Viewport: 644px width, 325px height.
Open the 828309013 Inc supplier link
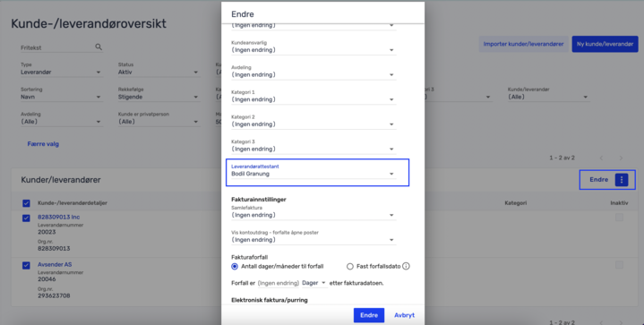(59, 217)
